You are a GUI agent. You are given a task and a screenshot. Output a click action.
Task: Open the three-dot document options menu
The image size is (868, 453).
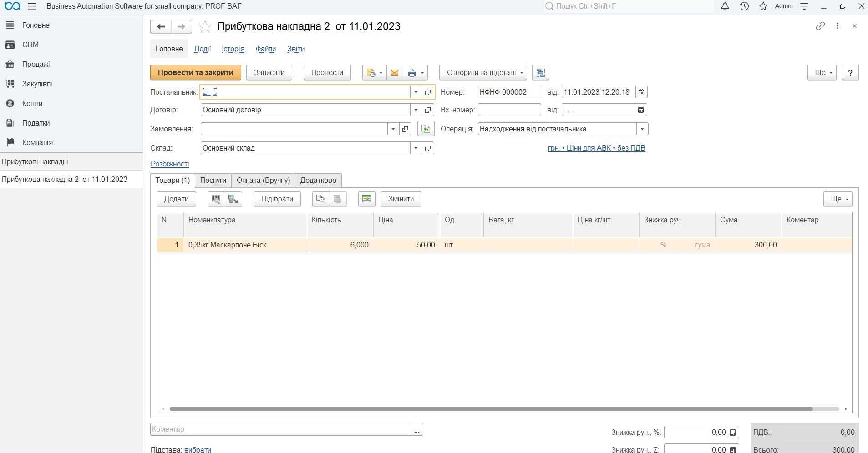point(838,26)
